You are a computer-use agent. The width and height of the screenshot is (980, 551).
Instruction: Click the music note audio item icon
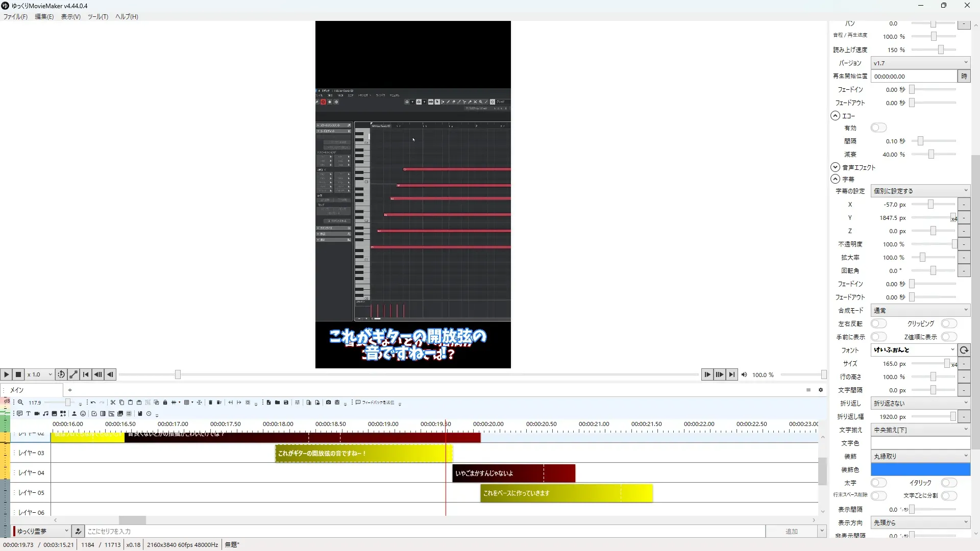click(45, 414)
